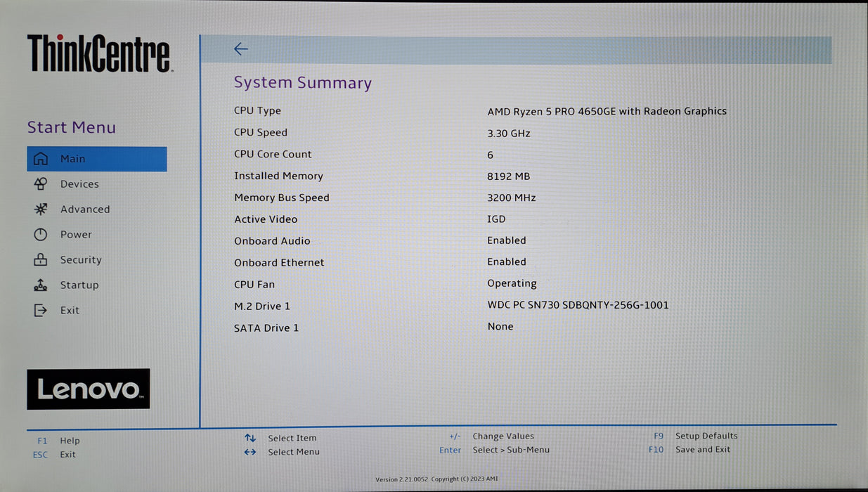Select the CPU Core Count label
Image resolution: width=868 pixels, height=492 pixels.
coord(273,155)
